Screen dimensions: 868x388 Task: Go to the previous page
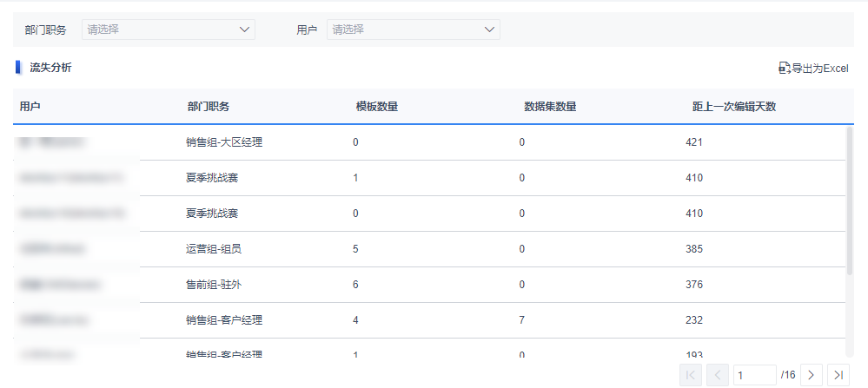pos(718,375)
